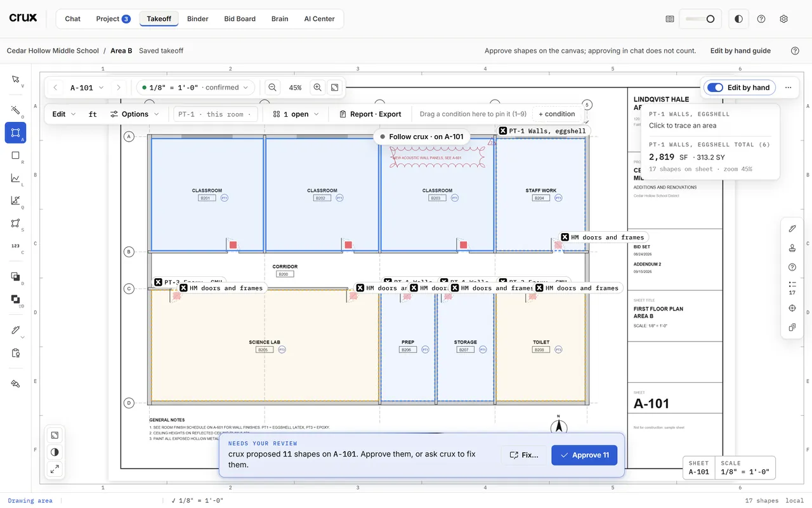Toggle canvas contrast button at bottom left
Screen dimensions: 812x508
pyautogui.click(x=55, y=452)
